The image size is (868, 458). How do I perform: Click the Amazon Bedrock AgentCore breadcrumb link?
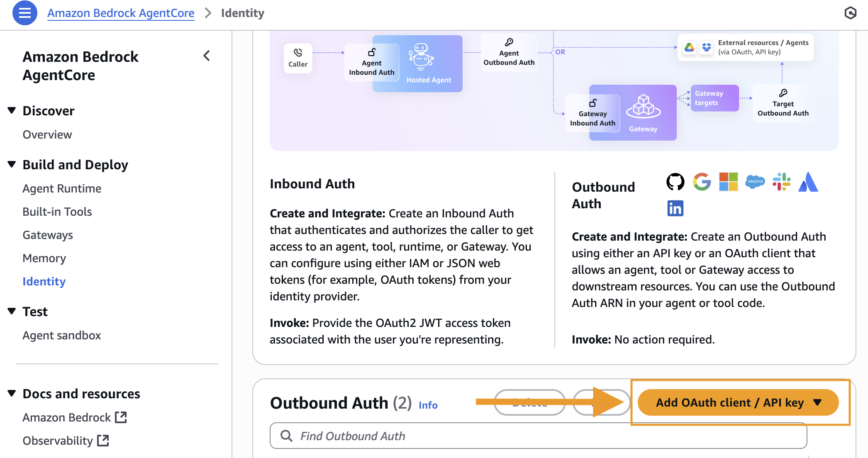pos(120,13)
